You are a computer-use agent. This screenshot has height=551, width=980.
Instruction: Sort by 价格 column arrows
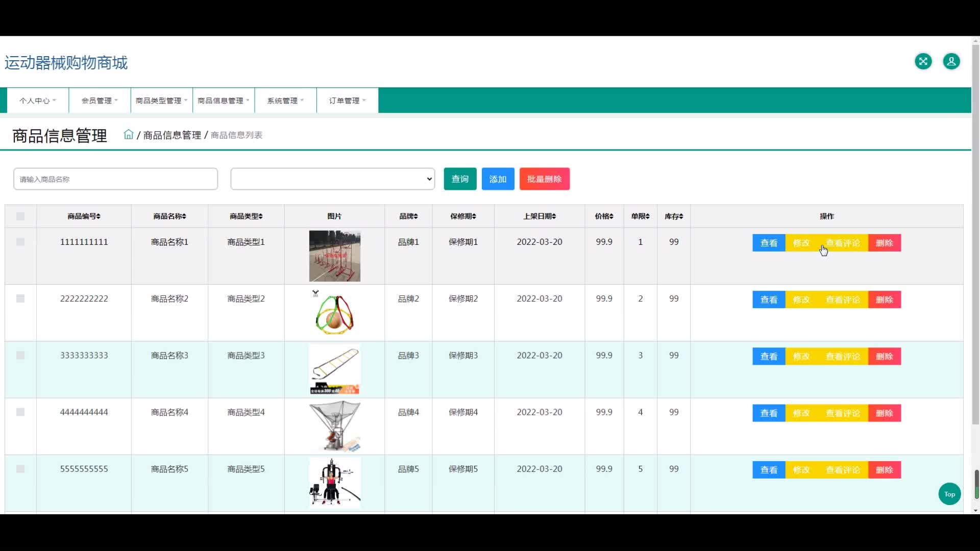(x=611, y=216)
